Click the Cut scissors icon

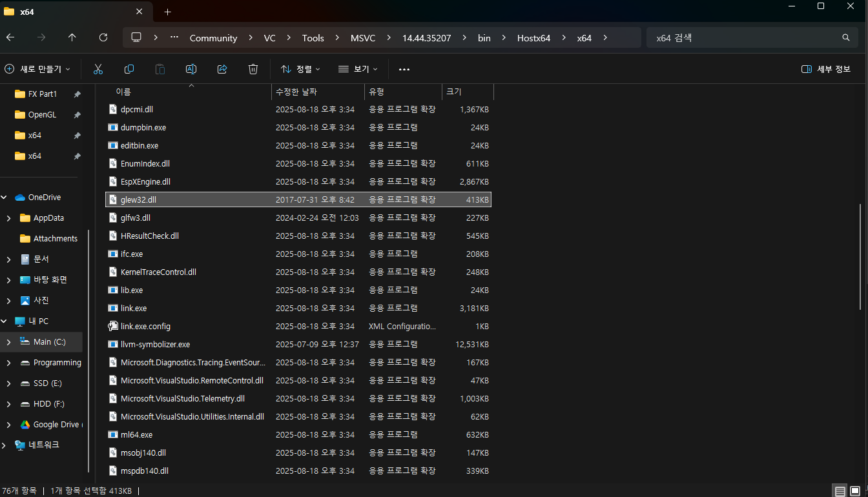tap(98, 69)
